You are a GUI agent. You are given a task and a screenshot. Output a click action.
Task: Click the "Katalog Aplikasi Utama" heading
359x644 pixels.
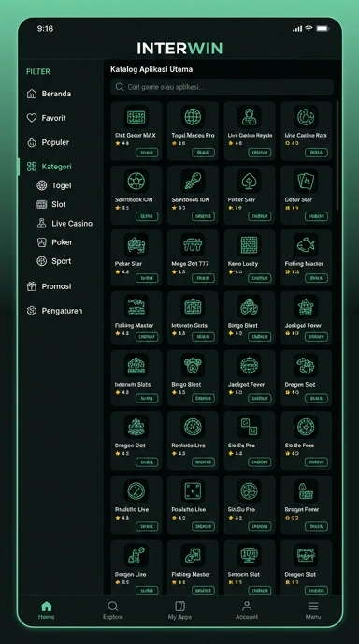pyautogui.click(x=151, y=69)
